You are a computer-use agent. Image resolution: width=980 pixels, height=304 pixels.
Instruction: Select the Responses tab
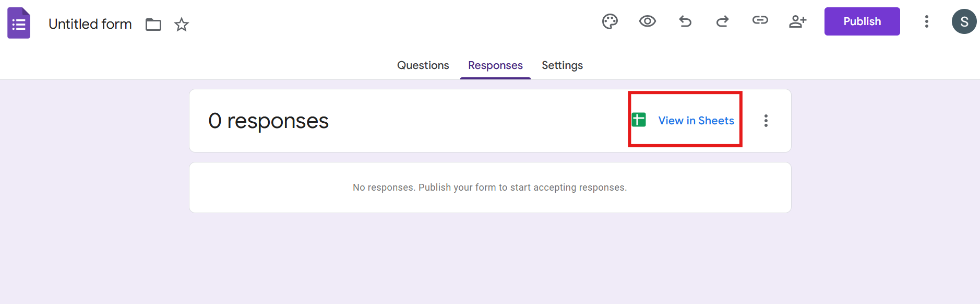click(495, 65)
